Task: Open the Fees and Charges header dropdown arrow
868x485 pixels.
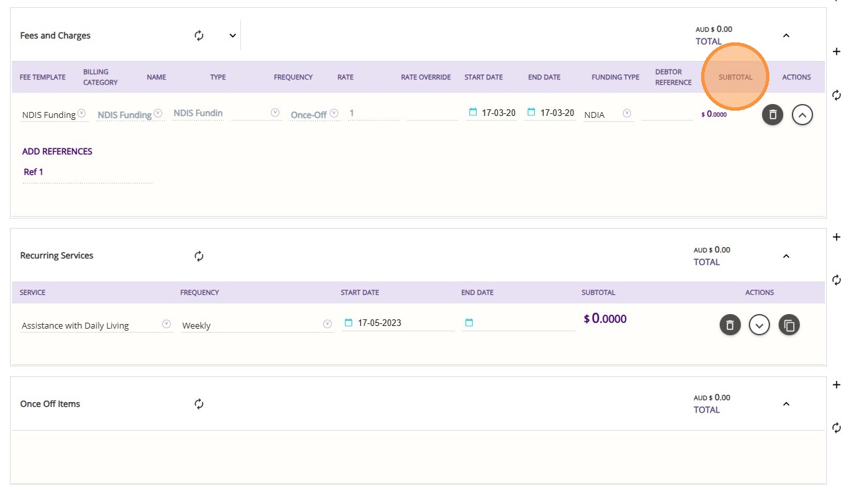Action: tap(232, 36)
